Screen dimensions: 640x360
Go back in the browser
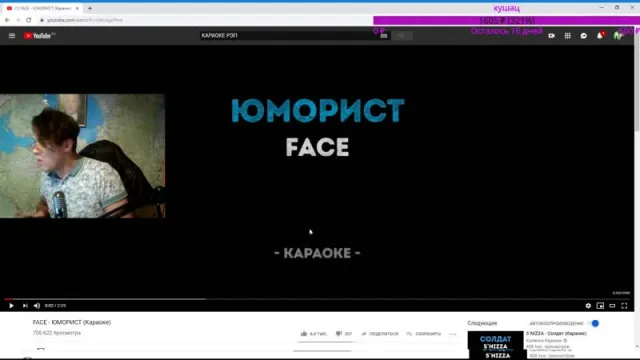7,20
